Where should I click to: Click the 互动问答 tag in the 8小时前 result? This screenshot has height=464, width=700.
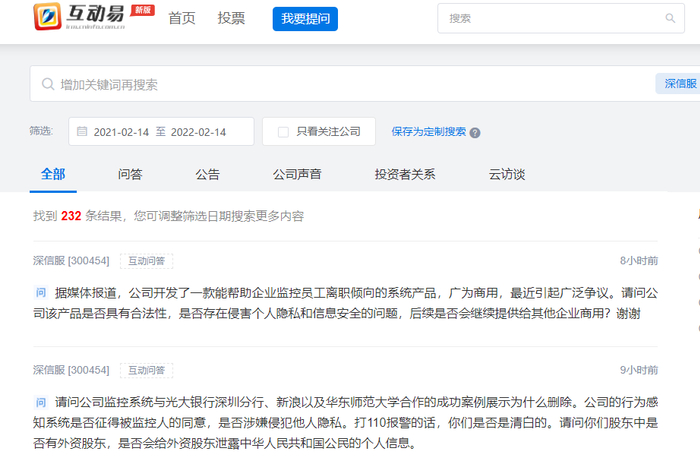[x=146, y=261]
